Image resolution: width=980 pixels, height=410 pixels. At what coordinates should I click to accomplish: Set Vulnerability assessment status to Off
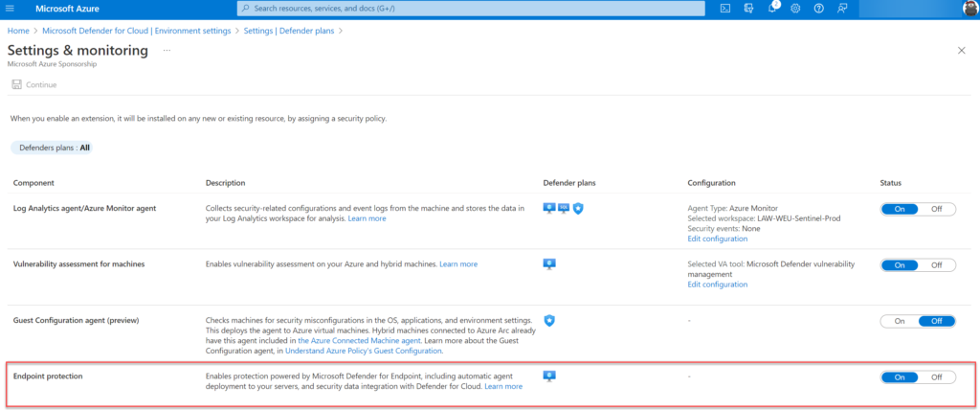click(x=936, y=264)
